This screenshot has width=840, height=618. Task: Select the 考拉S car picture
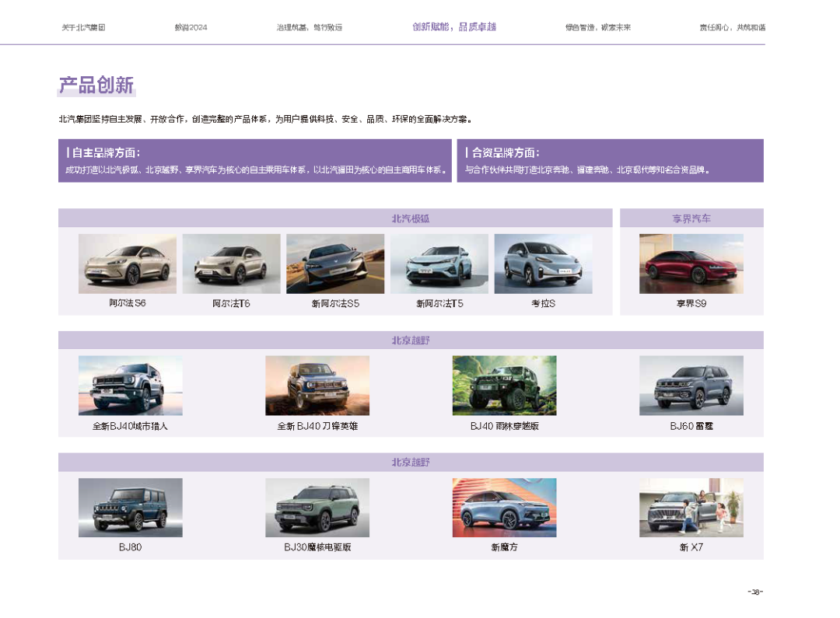(543, 264)
